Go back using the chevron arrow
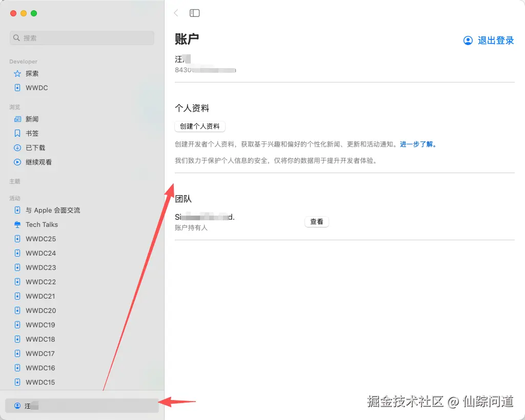 [x=176, y=13]
